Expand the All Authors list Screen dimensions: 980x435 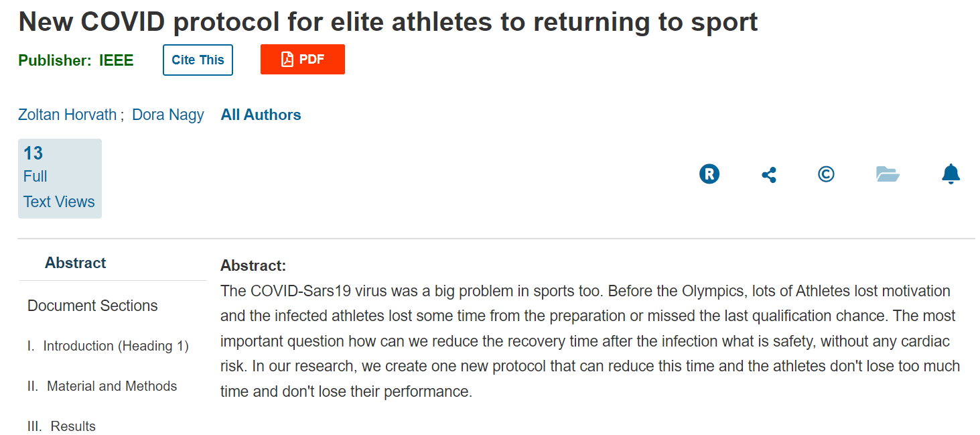(261, 115)
